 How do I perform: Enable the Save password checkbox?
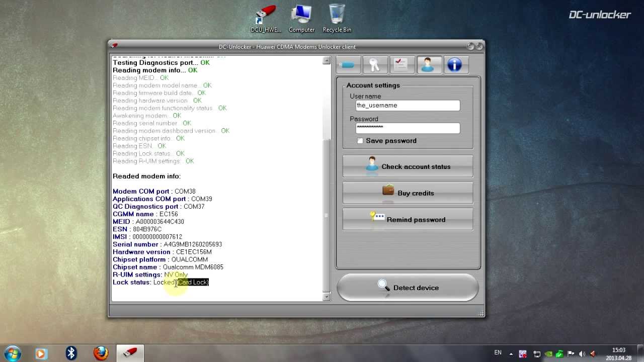(360, 141)
